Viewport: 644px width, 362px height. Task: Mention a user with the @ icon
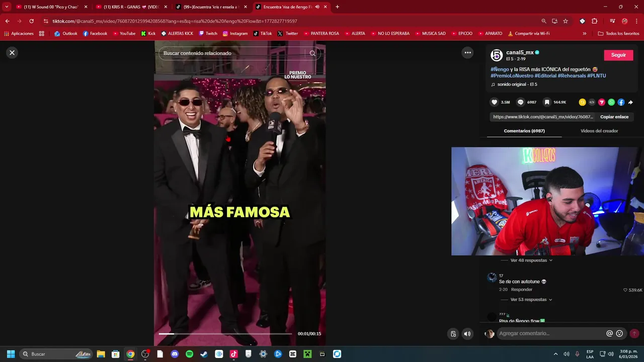610,333
